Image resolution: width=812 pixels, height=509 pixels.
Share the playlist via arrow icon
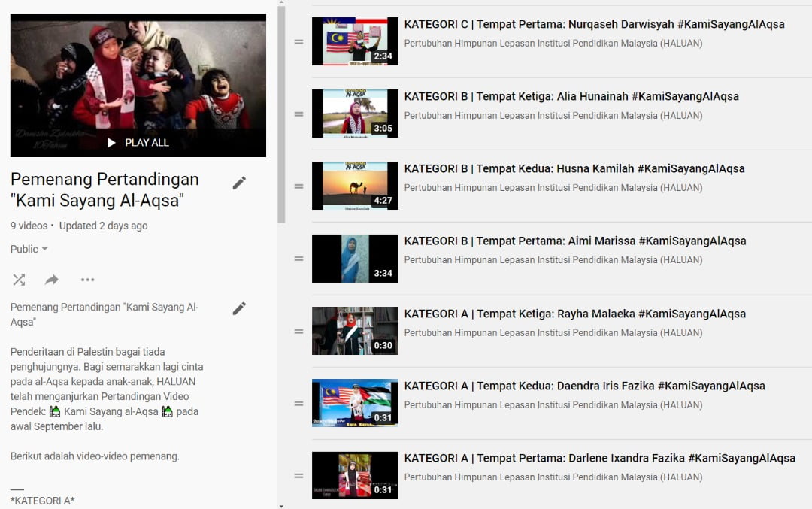(x=51, y=280)
